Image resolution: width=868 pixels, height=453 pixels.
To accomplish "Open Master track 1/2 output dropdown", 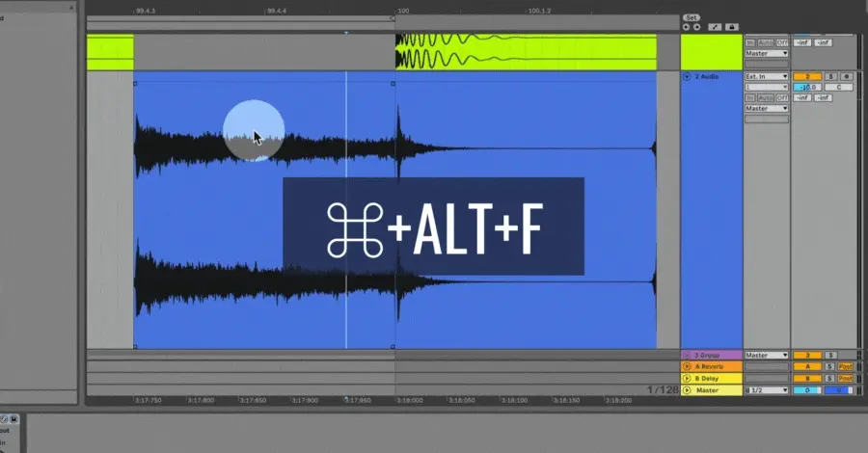I will click(x=767, y=390).
